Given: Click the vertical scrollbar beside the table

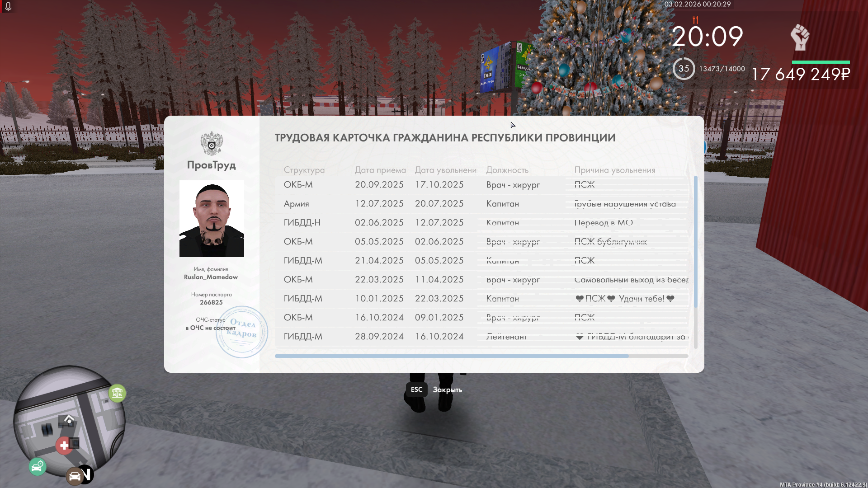Looking at the screenshot, I should tap(695, 243).
